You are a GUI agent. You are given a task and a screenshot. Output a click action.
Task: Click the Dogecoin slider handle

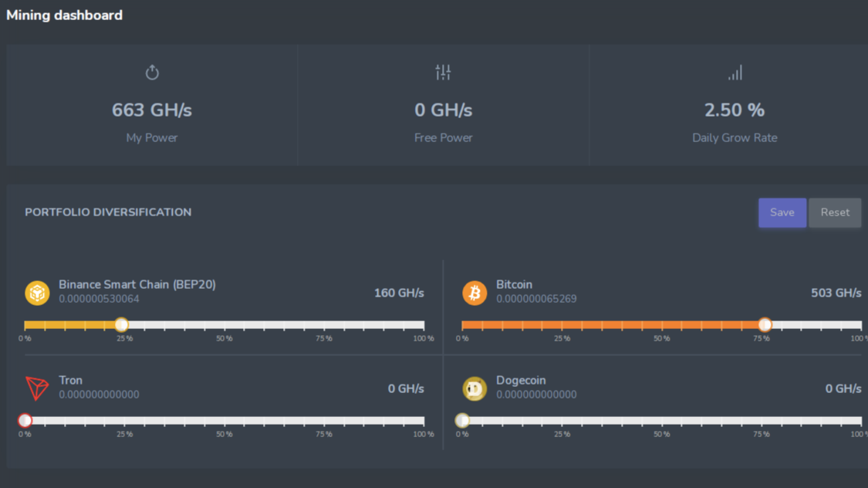pos(461,420)
